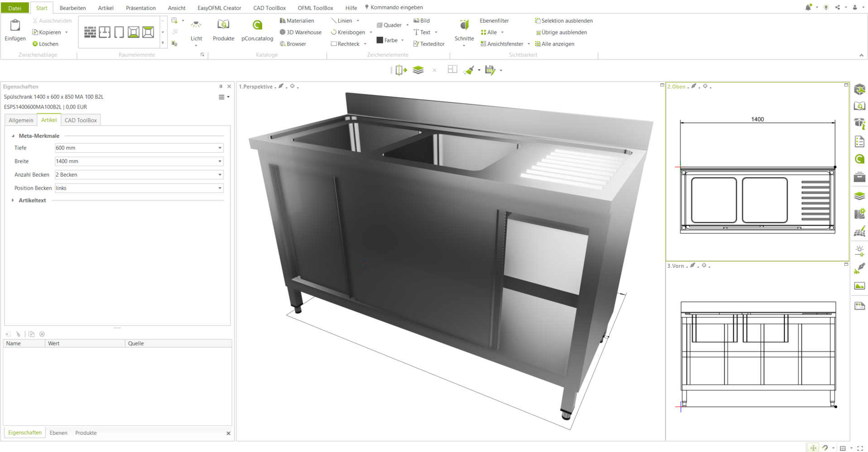Click the notification bell icon
This screenshot has width=868, height=452.
[x=808, y=7]
